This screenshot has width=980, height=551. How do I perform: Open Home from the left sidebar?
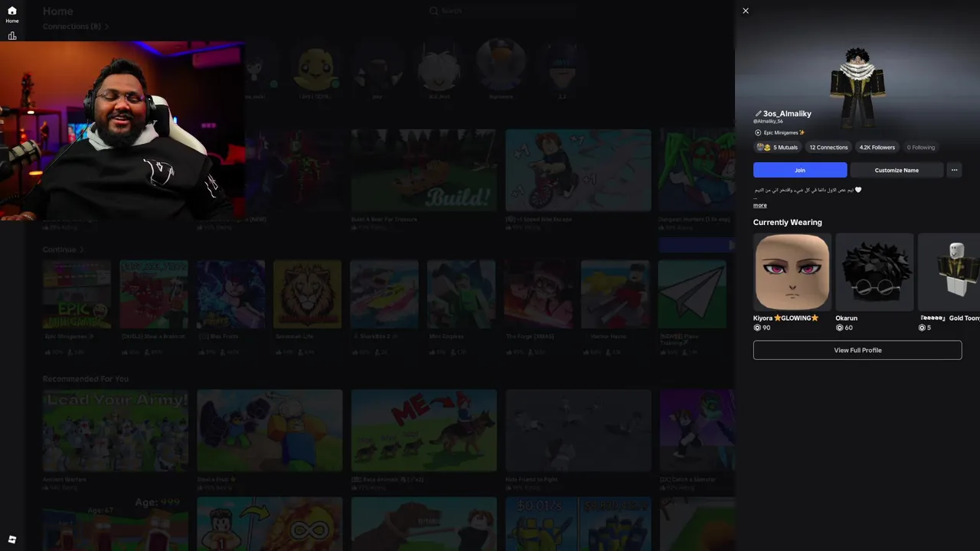coord(12,15)
